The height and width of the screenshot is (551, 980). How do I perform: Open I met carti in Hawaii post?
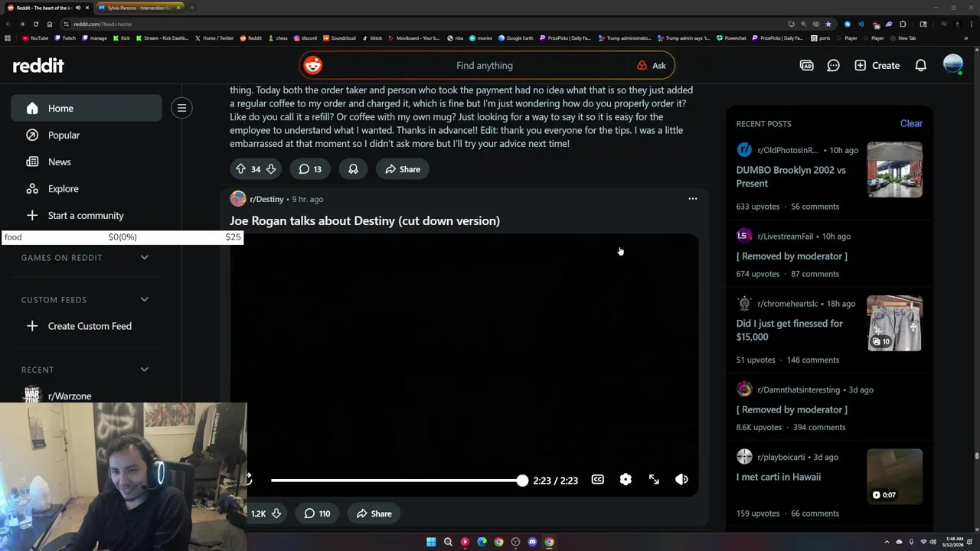(x=779, y=477)
